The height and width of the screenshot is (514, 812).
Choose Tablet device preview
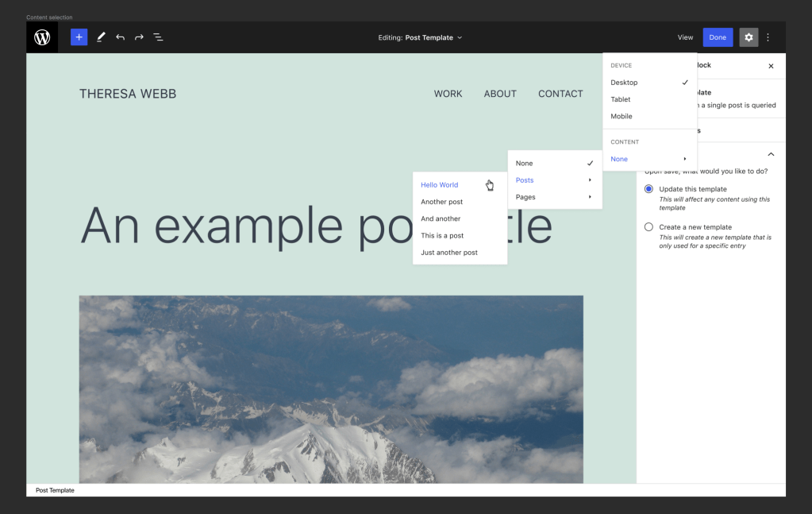point(621,99)
